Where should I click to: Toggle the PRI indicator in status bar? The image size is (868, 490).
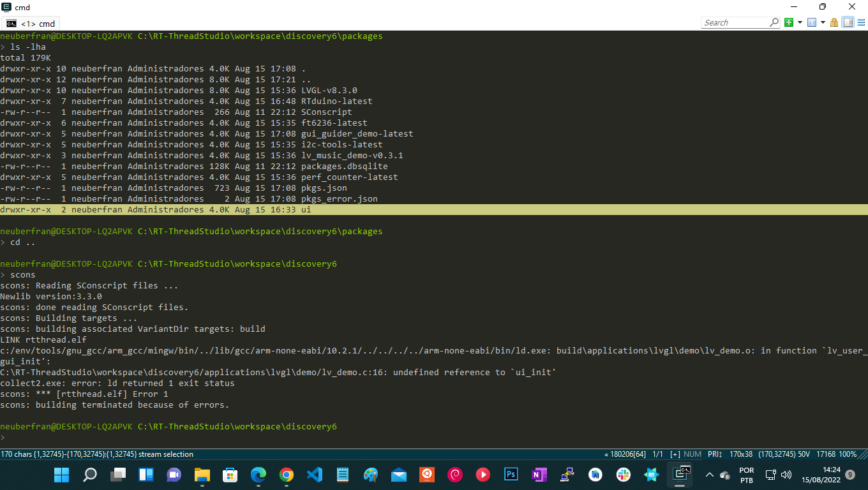point(714,454)
